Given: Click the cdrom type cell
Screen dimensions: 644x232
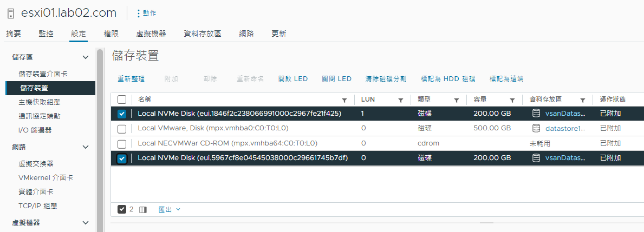Looking at the screenshot, I should [x=428, y=143].
